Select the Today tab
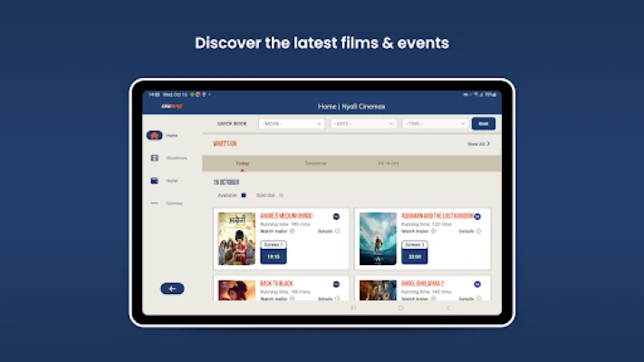Screen dimensions: 644x362 point(243,164)
